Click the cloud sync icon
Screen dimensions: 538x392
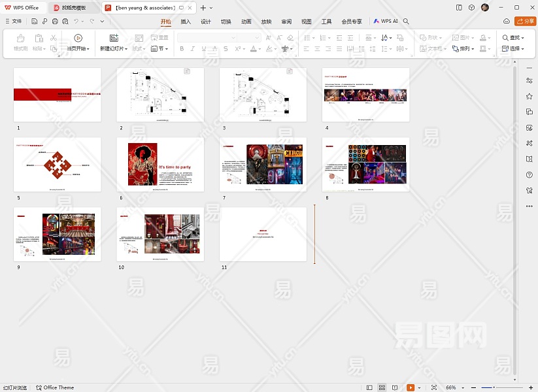click(x=507, y=22)
